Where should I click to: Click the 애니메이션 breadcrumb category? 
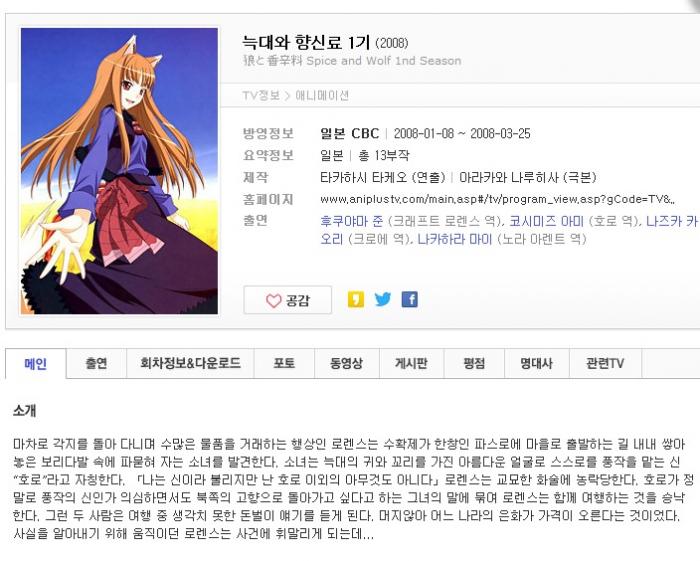(322, 96)
